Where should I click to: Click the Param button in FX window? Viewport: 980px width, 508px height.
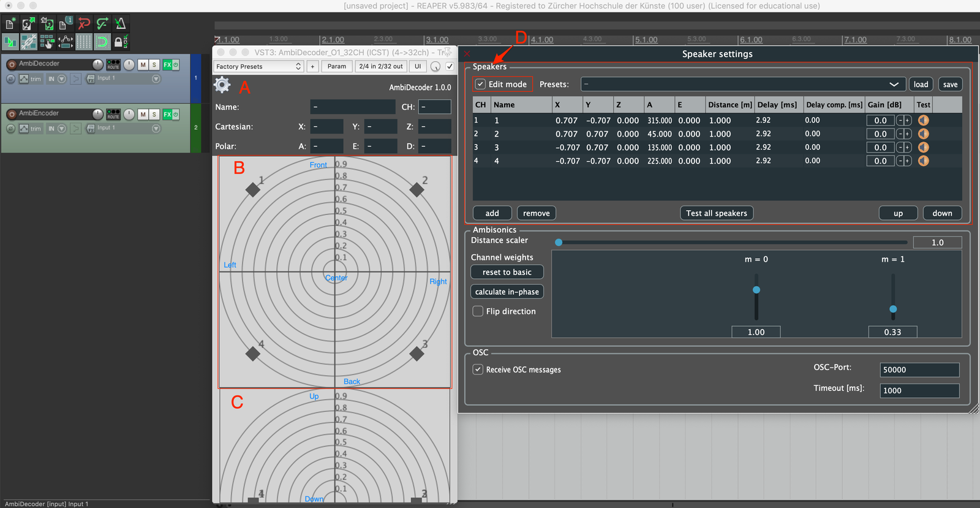click(x=336, y=66)
